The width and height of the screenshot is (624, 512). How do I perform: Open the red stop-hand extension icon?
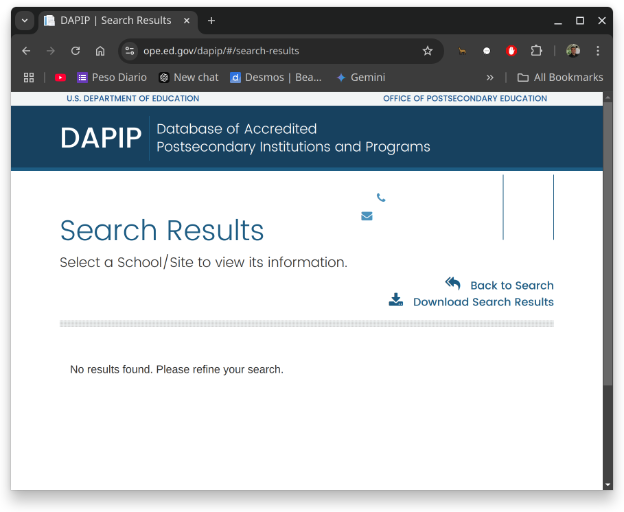click(x=511, y=51)
